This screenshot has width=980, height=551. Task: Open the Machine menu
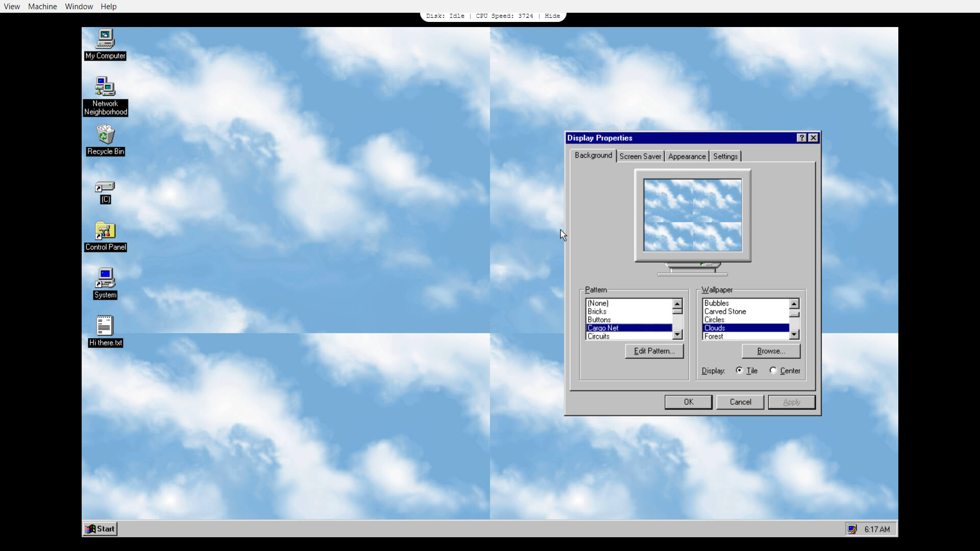click(x=42, y=6)
